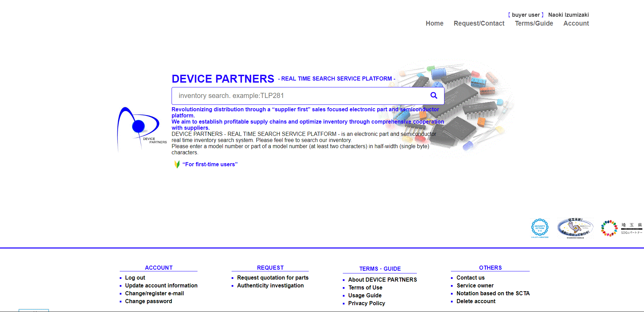Open Privacy Policy link
The height and width of the screenshot is (312, 644).
coord(367,303)
